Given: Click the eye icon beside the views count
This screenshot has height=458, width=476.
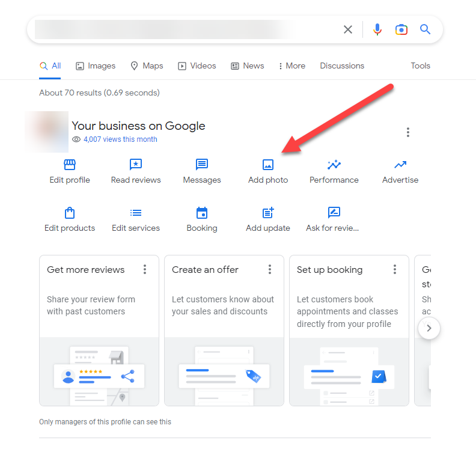Looking at the screenshot, I should [76, 139].
